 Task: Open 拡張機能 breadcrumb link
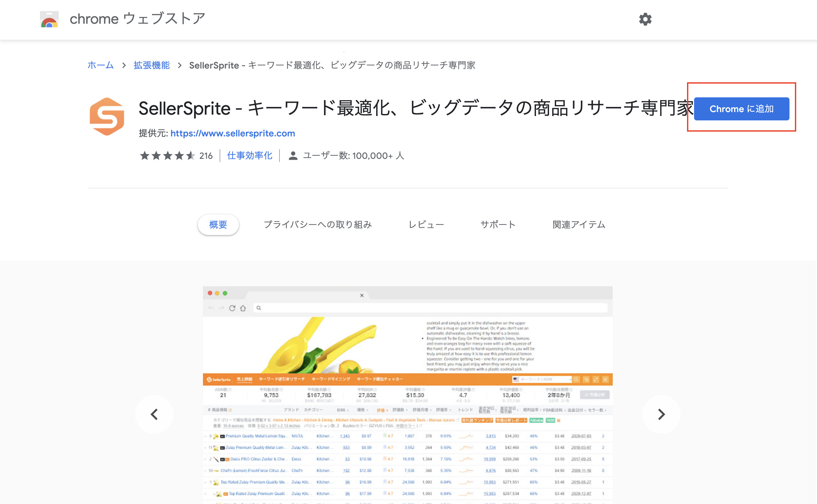(x=152, y=65)
